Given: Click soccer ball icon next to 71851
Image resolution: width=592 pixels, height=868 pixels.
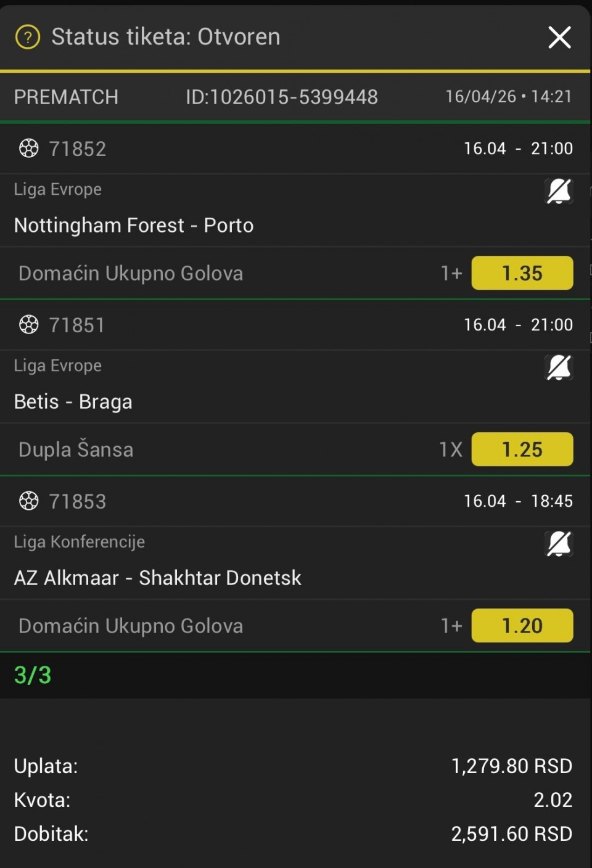Looking at the screenshot, I should [28, 325].
